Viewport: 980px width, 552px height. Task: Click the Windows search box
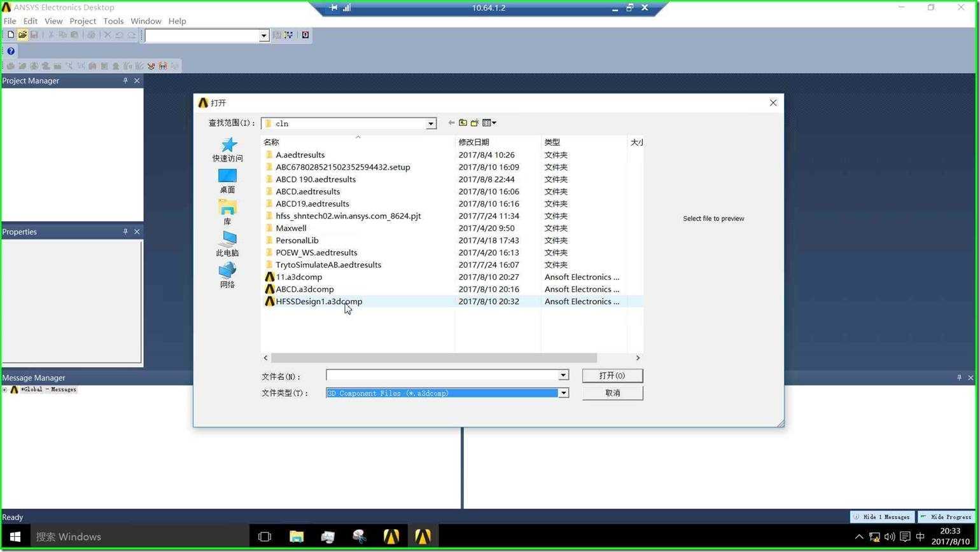(x=140, y=537)
